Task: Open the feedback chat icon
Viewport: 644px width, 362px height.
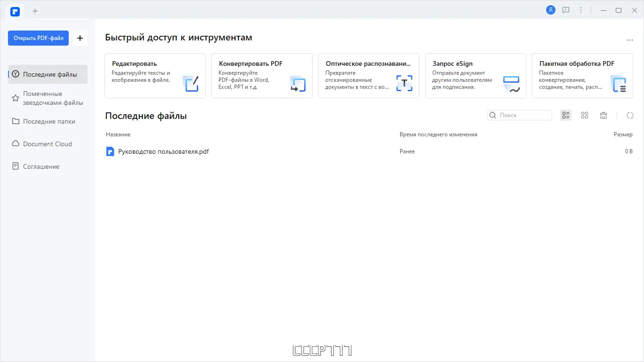Action: click(565, 9)
